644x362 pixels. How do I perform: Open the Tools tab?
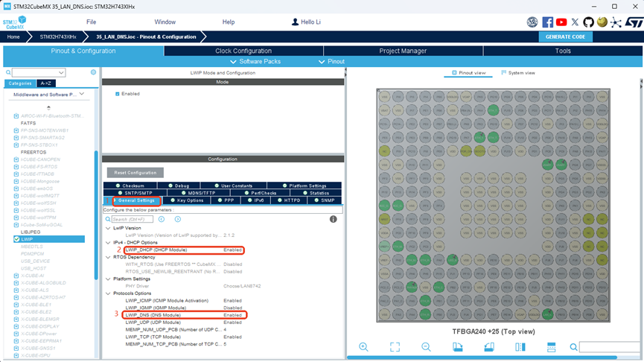[x=563, y=51]
